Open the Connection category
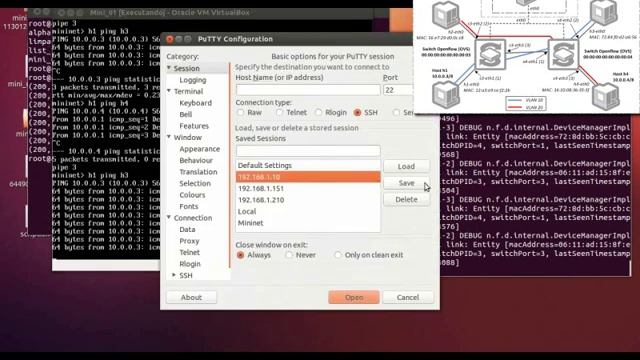Viewport: 640px width, 360px height. pos(193,218)
